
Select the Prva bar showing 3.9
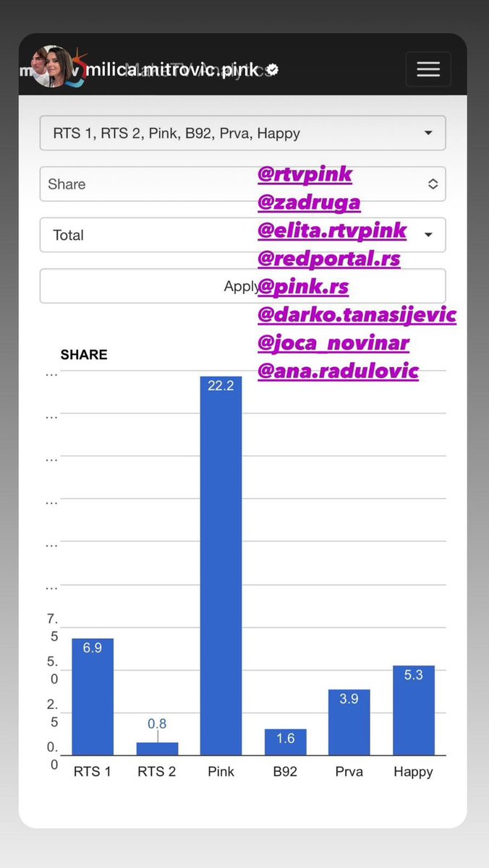tap(349, 722)
